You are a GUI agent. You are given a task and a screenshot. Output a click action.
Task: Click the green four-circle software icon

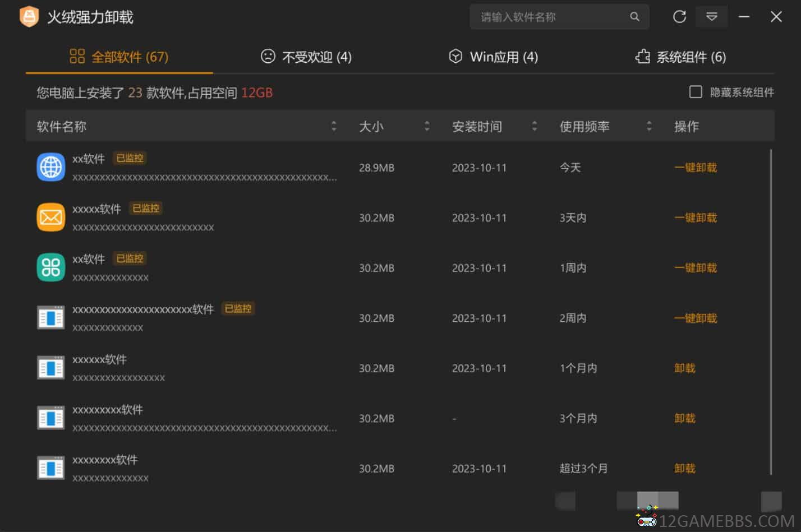pyautogui.click(x=51, y=267)
